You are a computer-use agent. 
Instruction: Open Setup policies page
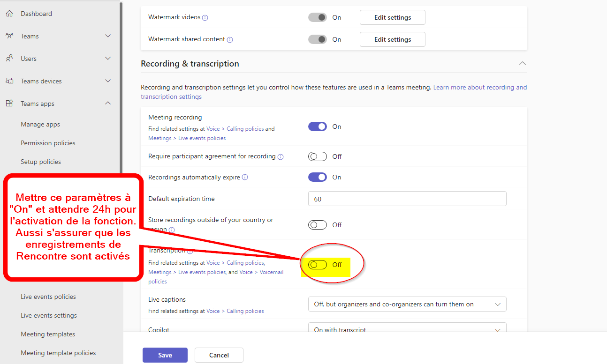pos(41,162)
